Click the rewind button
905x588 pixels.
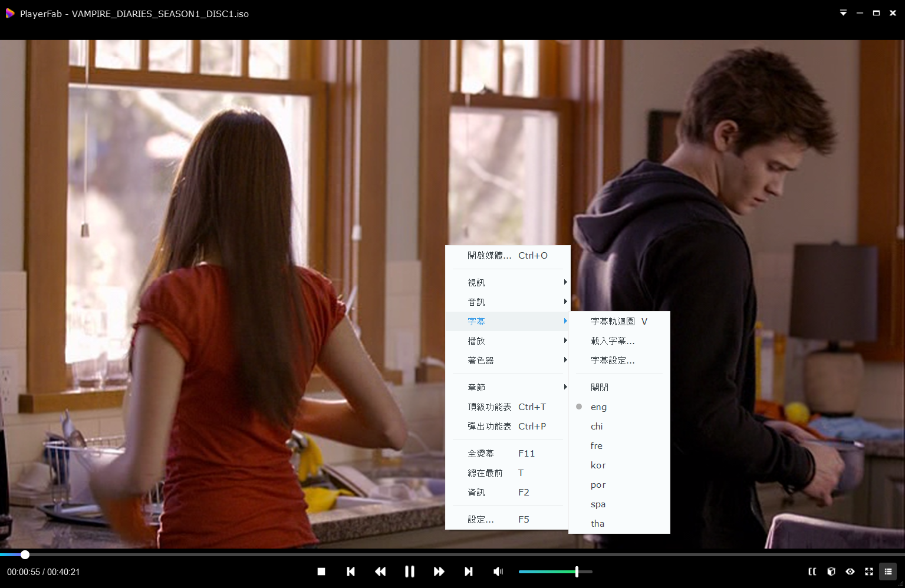click(x=380, y=572)
